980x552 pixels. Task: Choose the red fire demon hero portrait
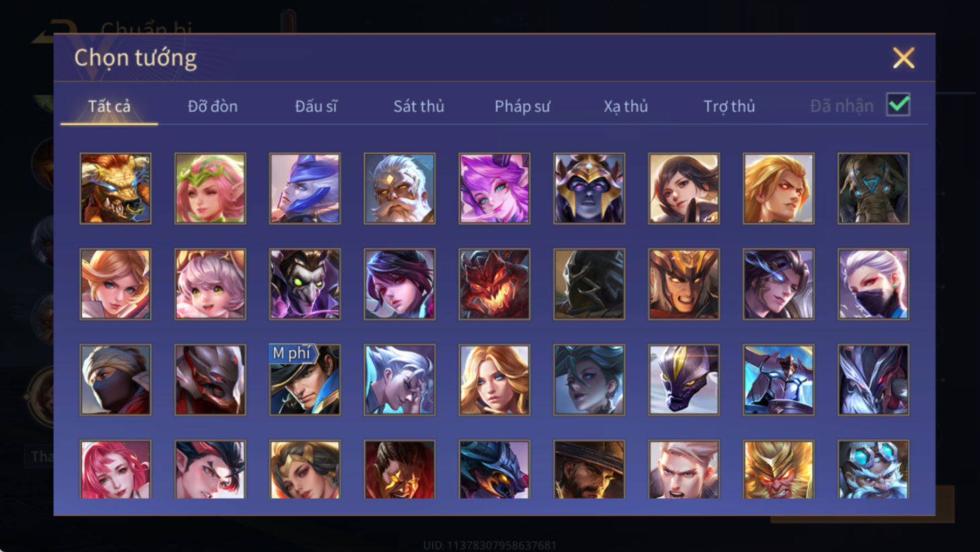(494, 284)
